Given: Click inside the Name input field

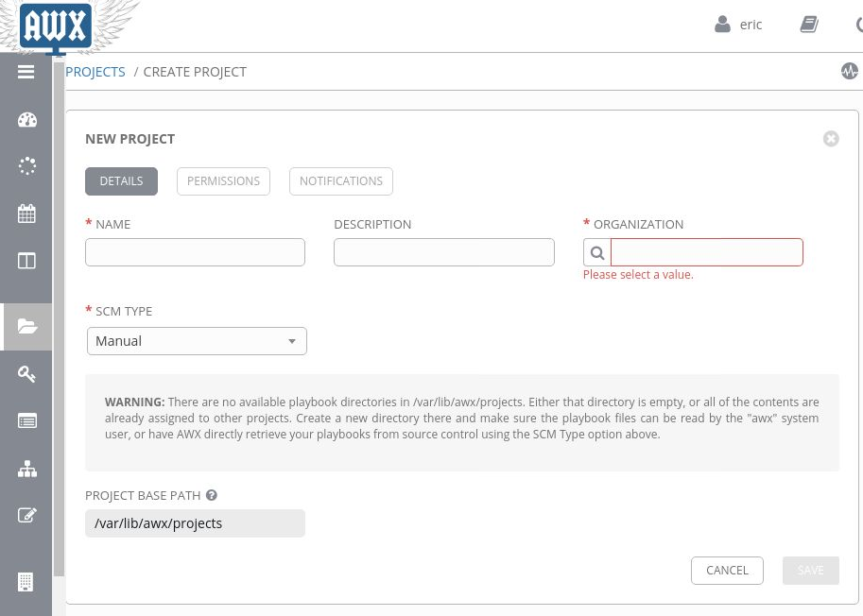Looking at the screenshot, I should point(195,251).
